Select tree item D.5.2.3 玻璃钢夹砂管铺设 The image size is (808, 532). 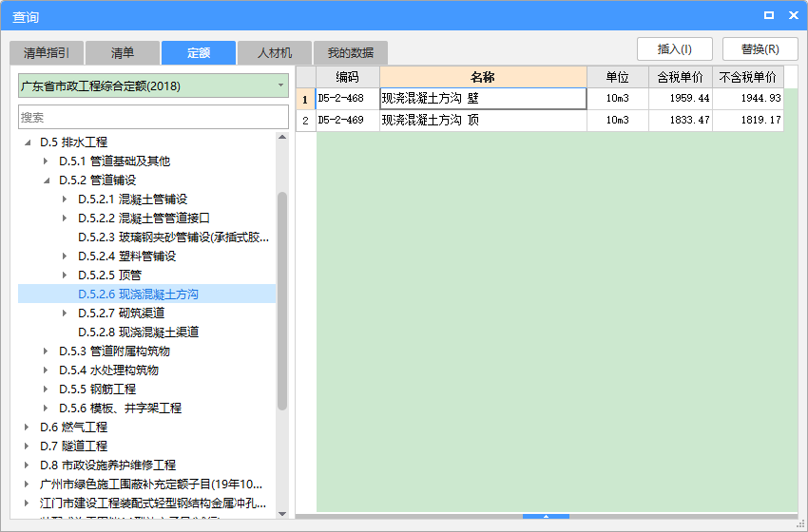(173, 237)
